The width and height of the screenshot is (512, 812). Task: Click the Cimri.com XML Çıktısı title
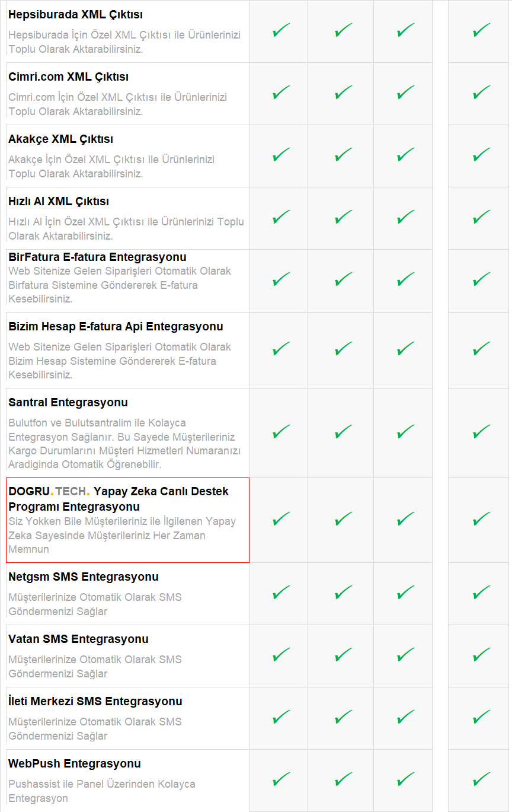pyautogui.click(x=68, y=77)
